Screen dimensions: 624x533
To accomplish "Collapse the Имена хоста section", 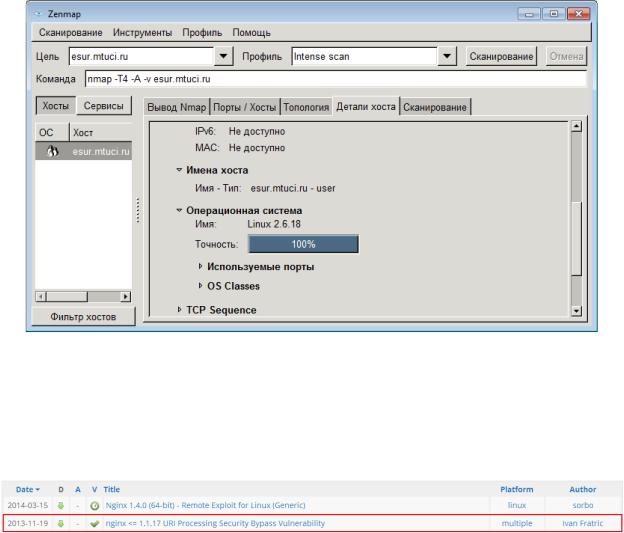I will pos(179,170).
